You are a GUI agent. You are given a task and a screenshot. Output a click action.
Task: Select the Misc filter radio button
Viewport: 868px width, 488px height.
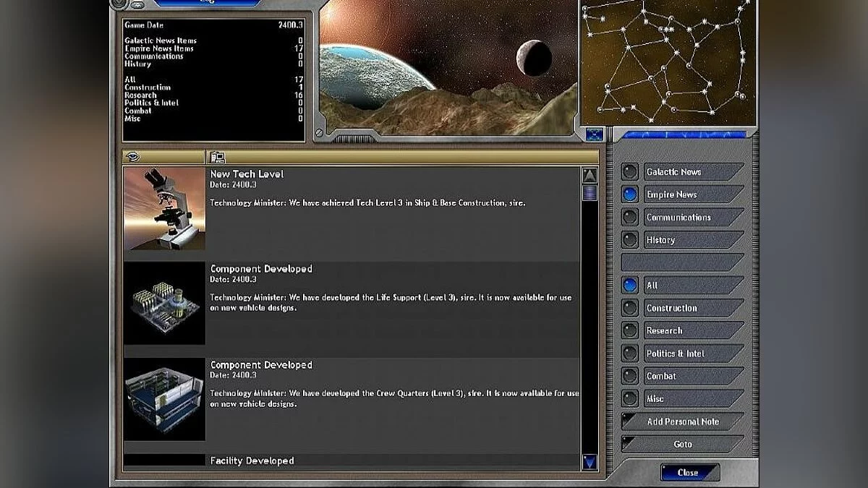(630, 398)
